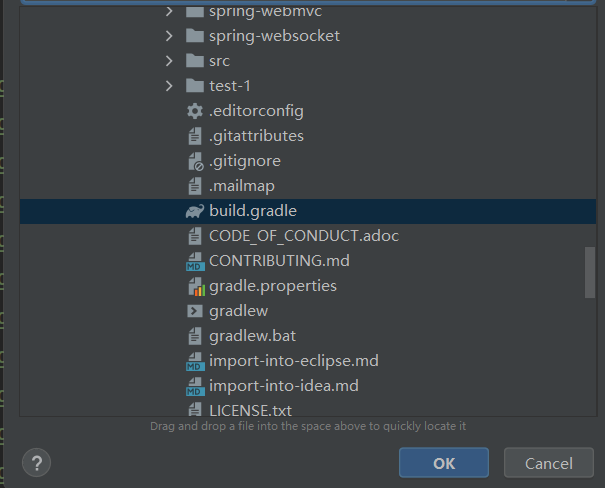Expand the spring-websocket folder node
The image size is (605, 488).
pos(169,36)
